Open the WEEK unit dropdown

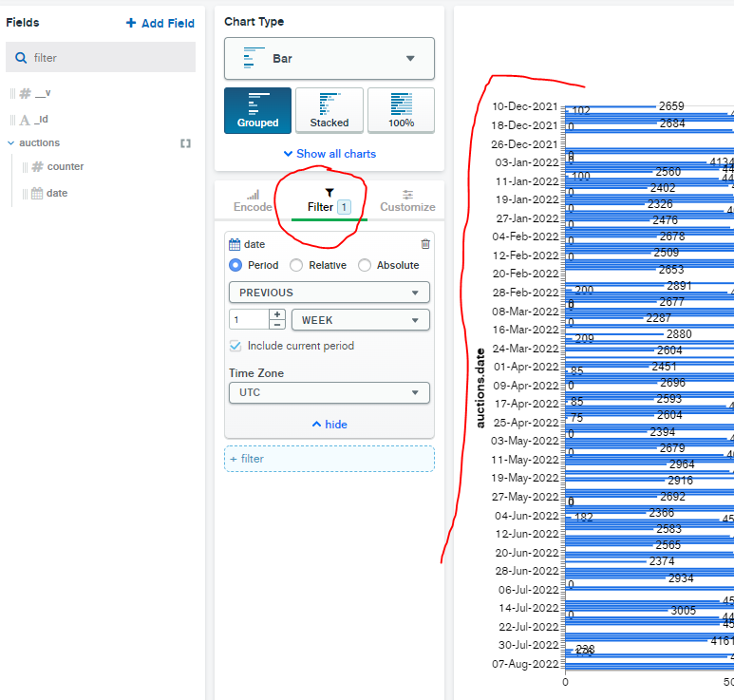(x=360, y=320)
